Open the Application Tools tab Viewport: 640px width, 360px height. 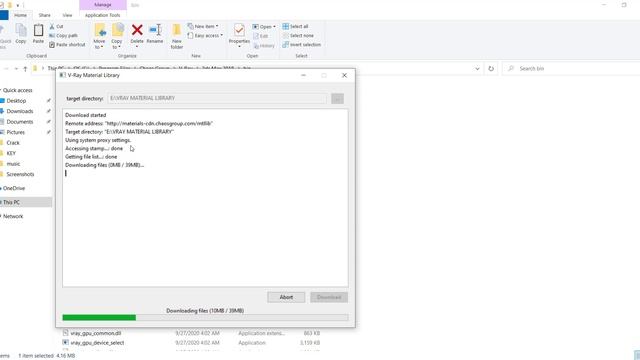point(102,15)
